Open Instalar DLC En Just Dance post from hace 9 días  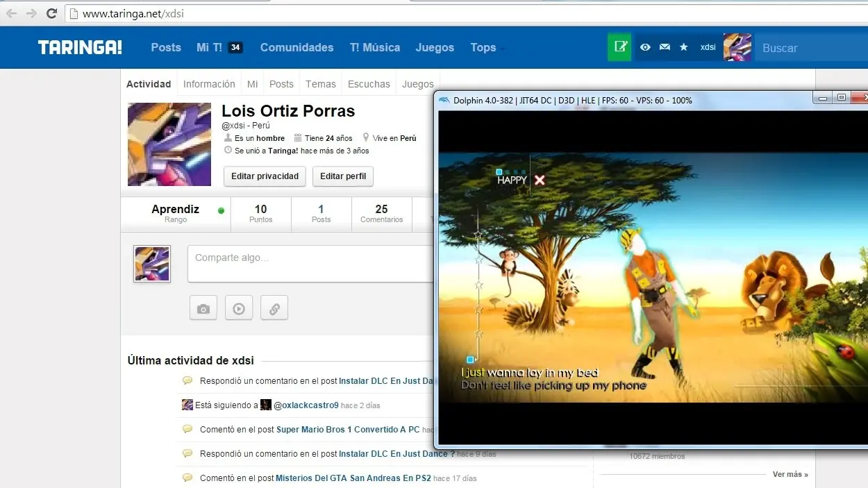pyautogui.click(x=397, y=454)
